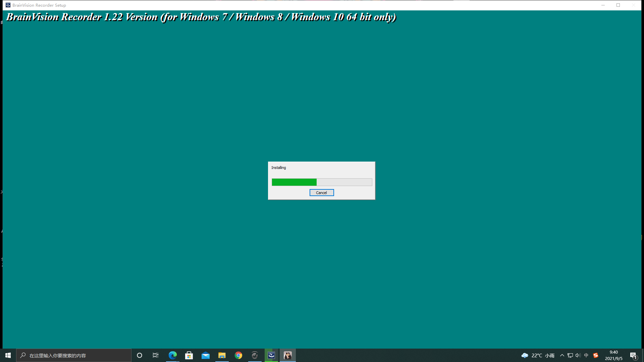Click the taskbar search input field
Screen dimensions: 644x362
click(74, 355)
